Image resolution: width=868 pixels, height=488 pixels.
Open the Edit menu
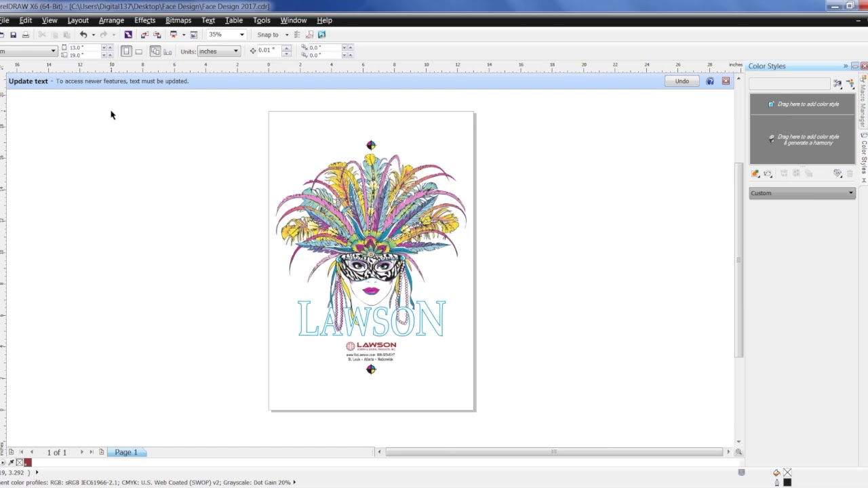pyautogui.click(x=25, y=20)
